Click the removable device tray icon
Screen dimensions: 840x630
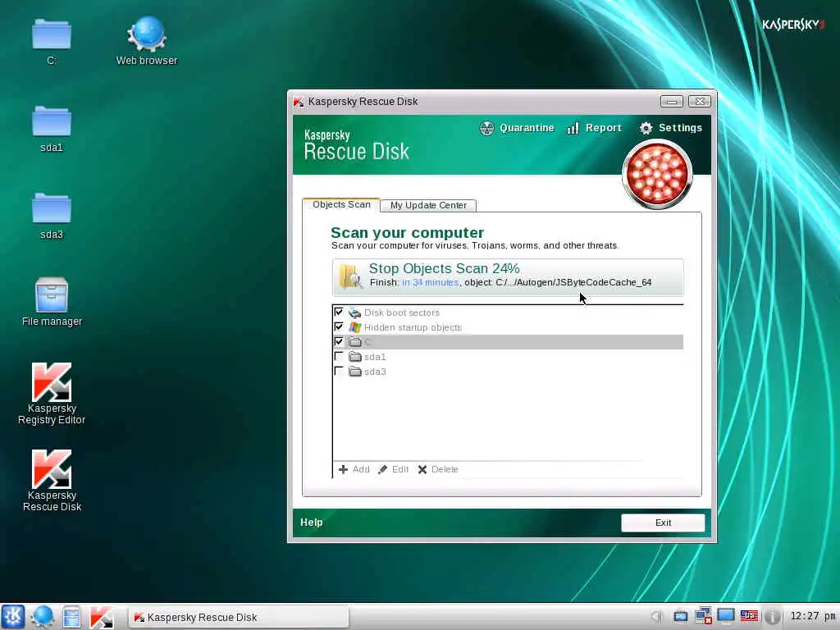point(680,617)
